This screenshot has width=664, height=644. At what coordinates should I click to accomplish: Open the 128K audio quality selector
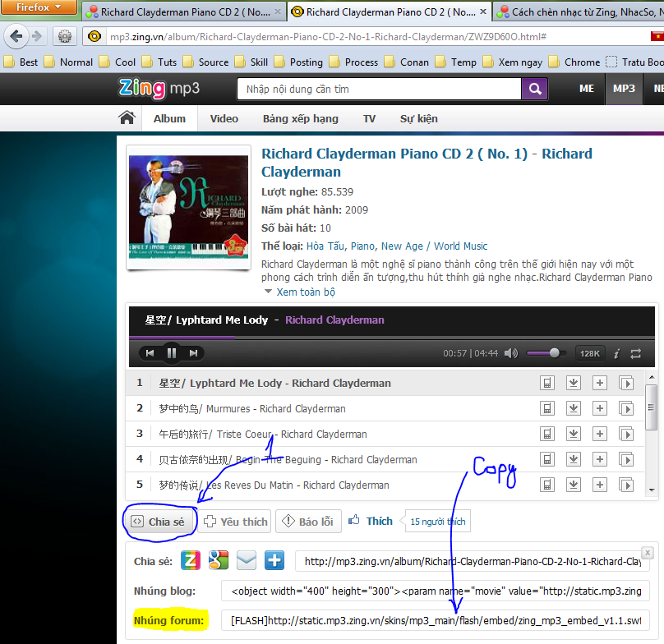pyautogui.click(x=590, y=353)
